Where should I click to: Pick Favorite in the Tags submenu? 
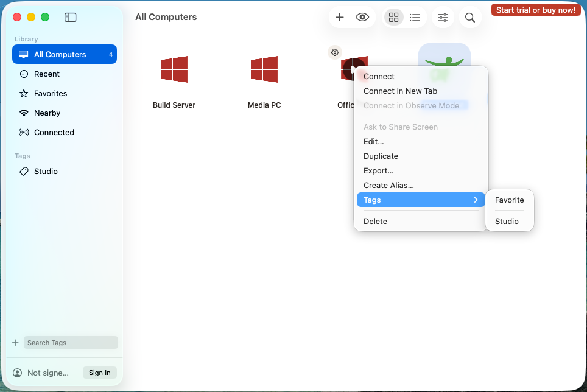(x=510, y=200)
